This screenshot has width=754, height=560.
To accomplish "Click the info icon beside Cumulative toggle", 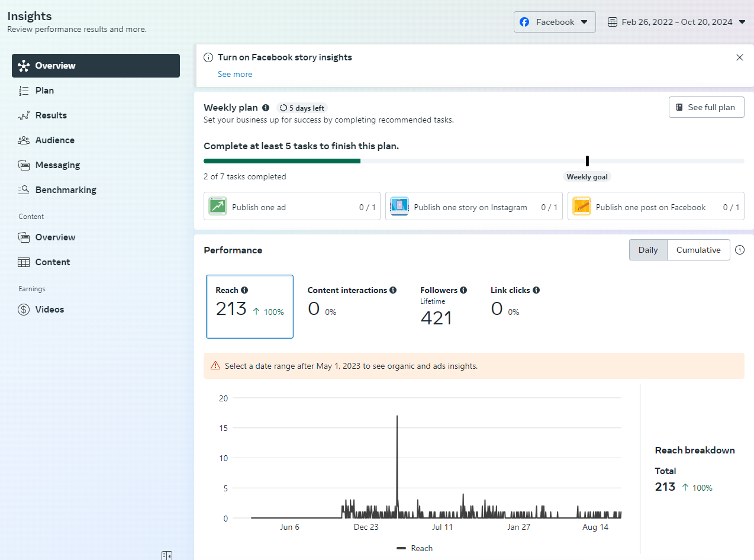I will click(x=740, y=250).
